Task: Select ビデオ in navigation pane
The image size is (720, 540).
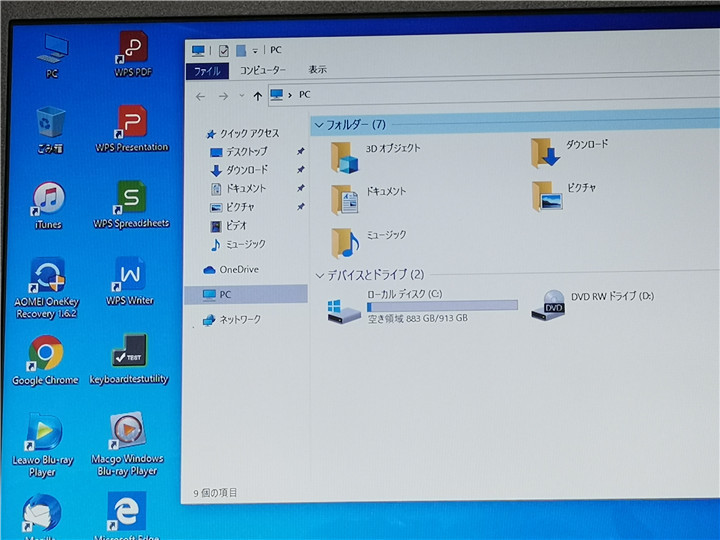Action: pos(229,225)
